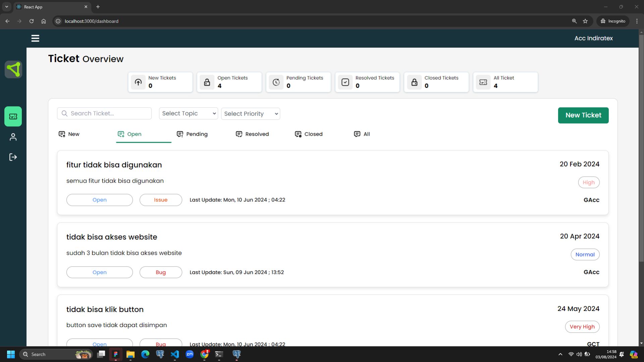Open browser zoom magnifier icon
Screen dimensions: 644x362
click(x=574, y=21)
